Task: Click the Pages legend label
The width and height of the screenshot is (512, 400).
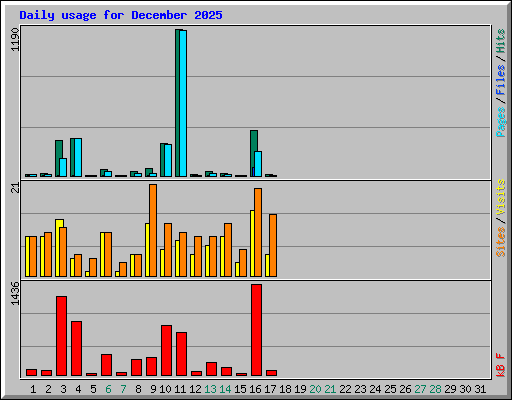Action: click(x=501, y=122)
